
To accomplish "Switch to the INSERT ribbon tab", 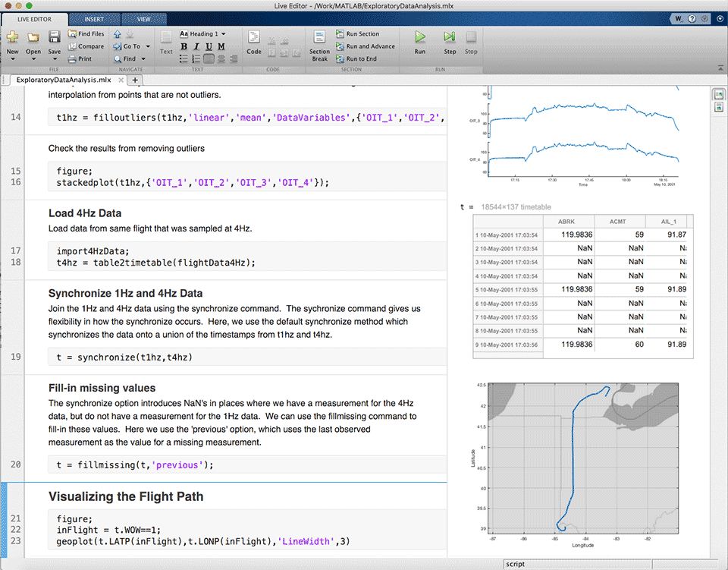I will point(95,19).
